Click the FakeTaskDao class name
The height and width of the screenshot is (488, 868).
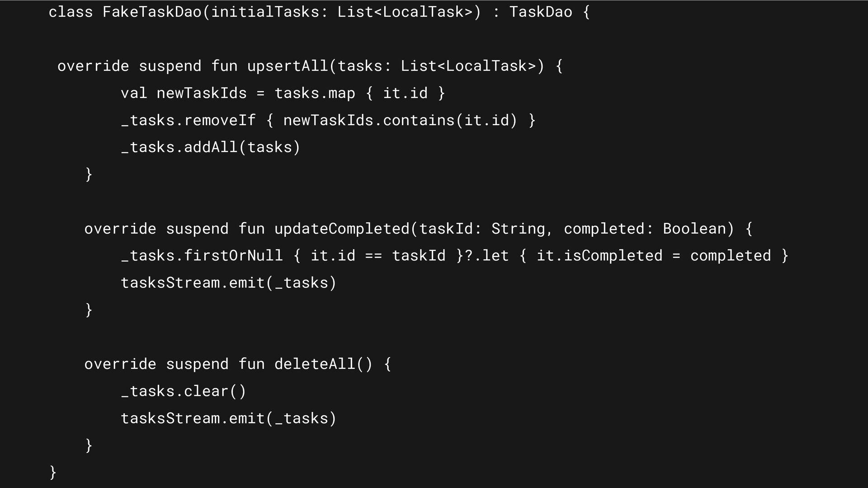[152, 12]
